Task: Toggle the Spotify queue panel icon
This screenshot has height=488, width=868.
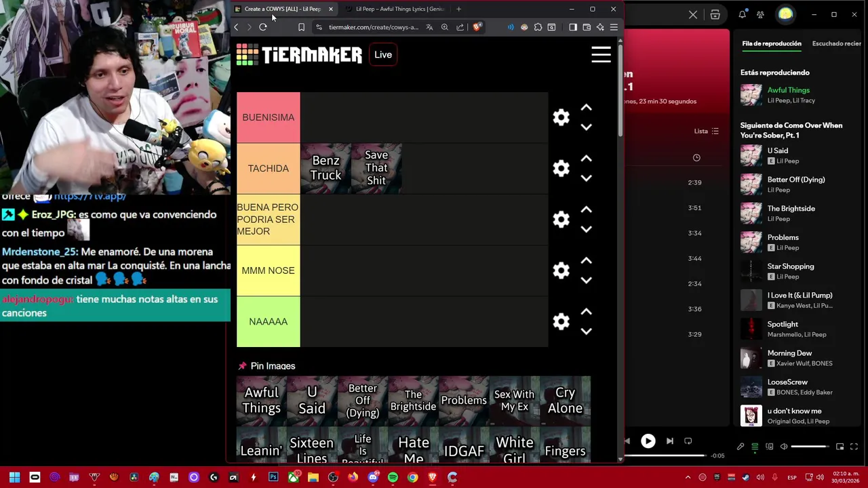Action: point(755,447)
